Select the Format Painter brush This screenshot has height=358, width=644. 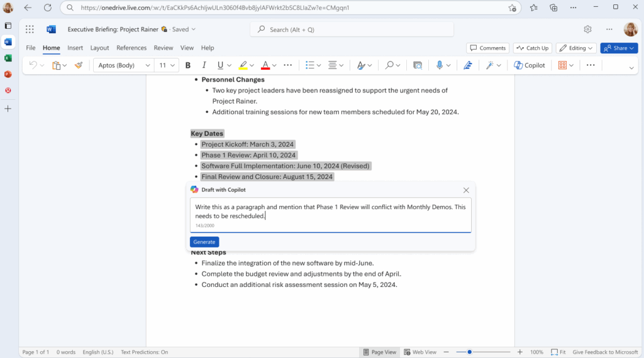pos(79,65)
